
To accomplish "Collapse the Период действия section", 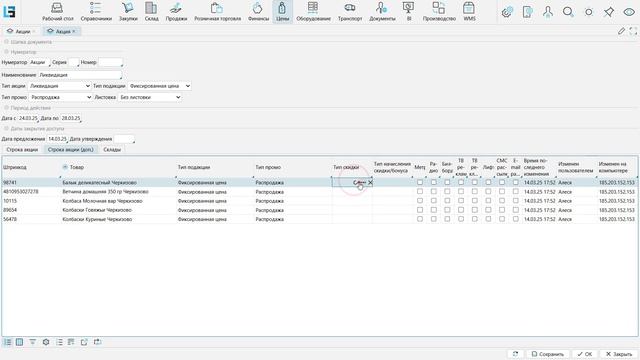I will (6, 108).
